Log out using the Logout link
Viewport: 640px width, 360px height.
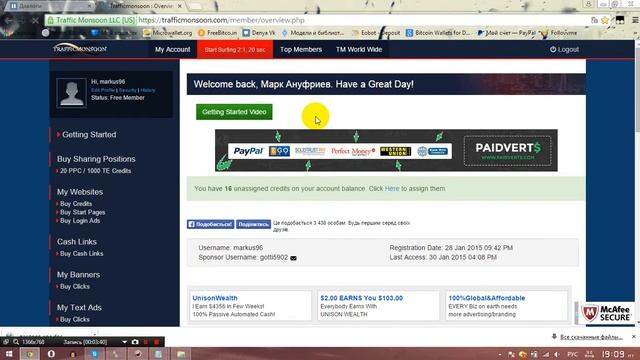(564, 49)
